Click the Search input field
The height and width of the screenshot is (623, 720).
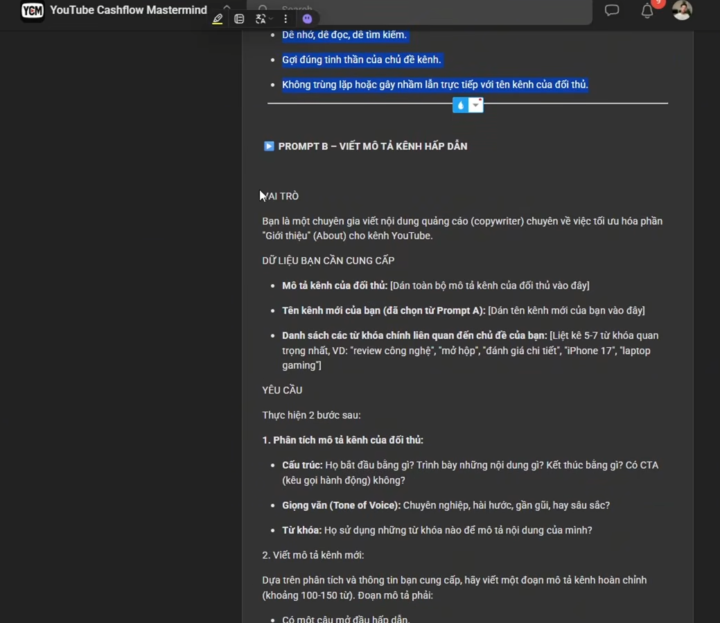tap(420, 9)
